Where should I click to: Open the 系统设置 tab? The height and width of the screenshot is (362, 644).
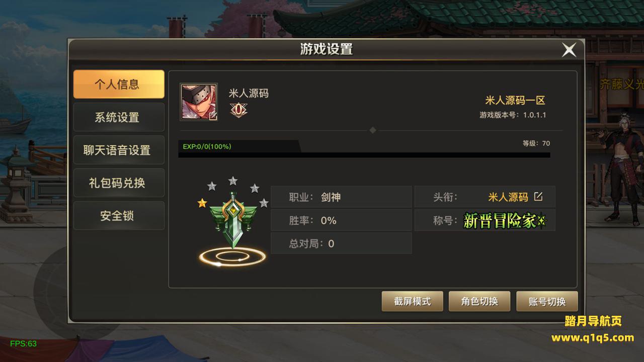[x=119, y=117]
